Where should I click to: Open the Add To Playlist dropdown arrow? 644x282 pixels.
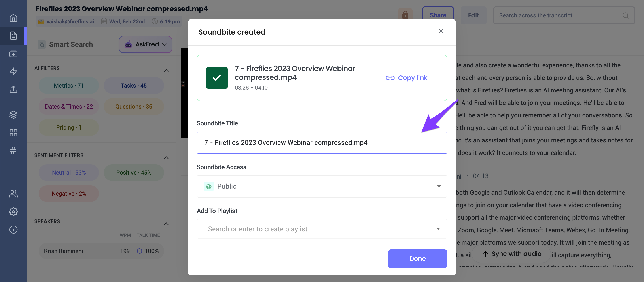tap(438, 229)
